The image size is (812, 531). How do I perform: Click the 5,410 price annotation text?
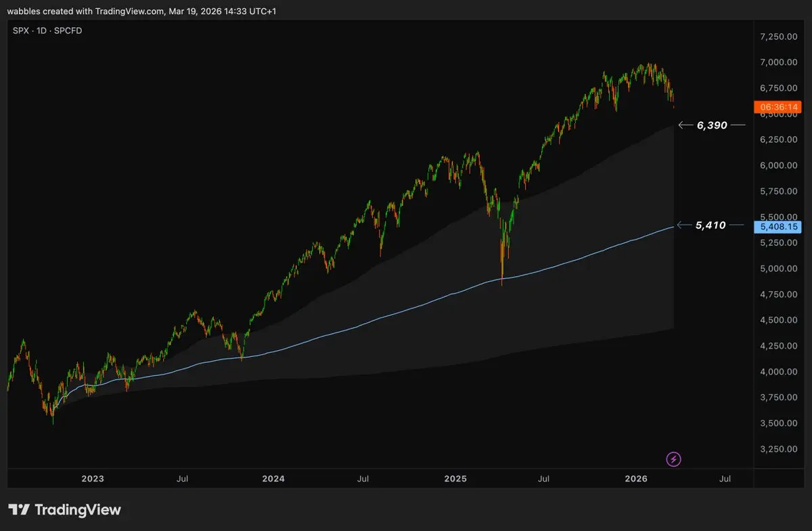click(x=710, y=226)
